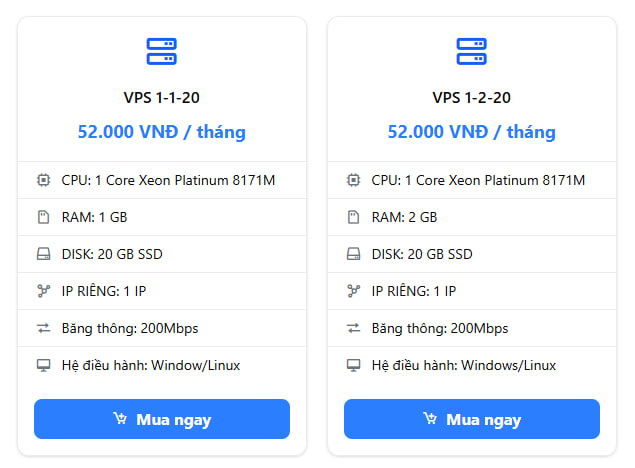Click the RAM memory card icon for 2 GB
The height and width of the screenshot is (468, 635).
point(353,217)
